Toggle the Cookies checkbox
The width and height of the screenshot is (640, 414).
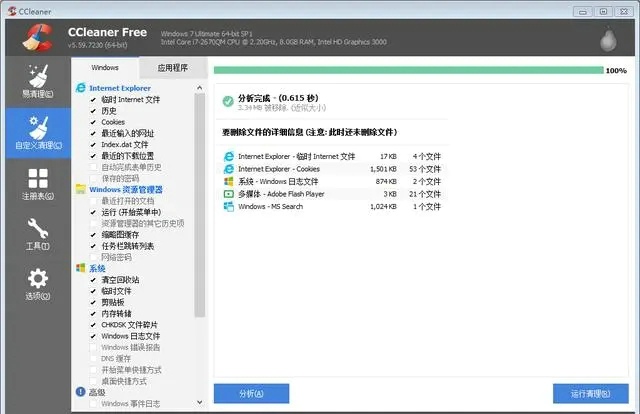pyautogui.click(x=93, y=122)
